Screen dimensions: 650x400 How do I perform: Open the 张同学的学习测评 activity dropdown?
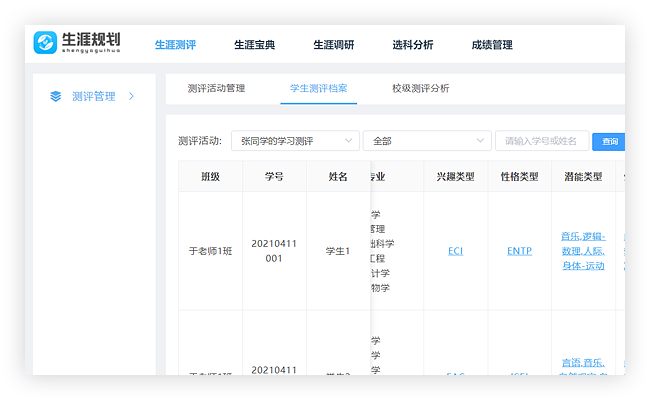point(294,141)
